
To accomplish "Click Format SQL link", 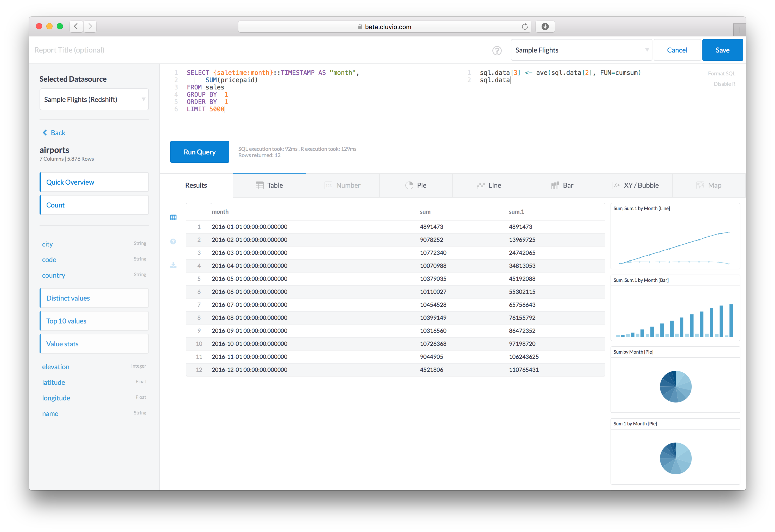I will [x=721, y=73].
